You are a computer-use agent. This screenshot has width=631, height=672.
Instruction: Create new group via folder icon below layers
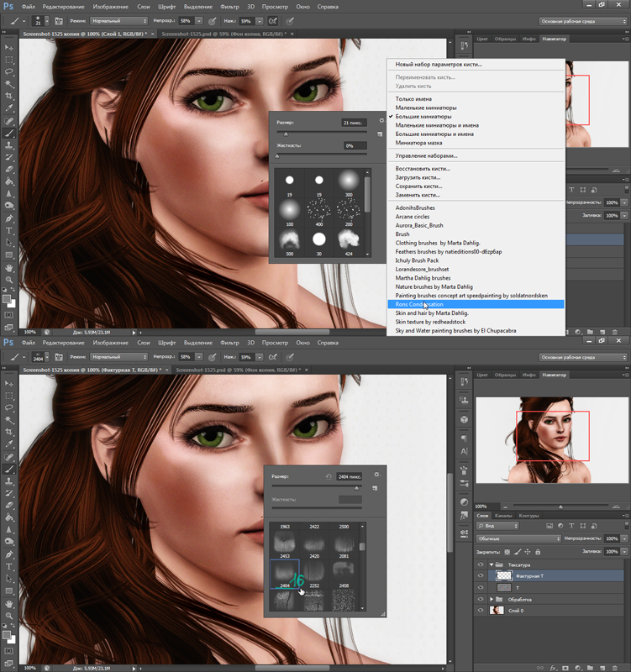591,668
